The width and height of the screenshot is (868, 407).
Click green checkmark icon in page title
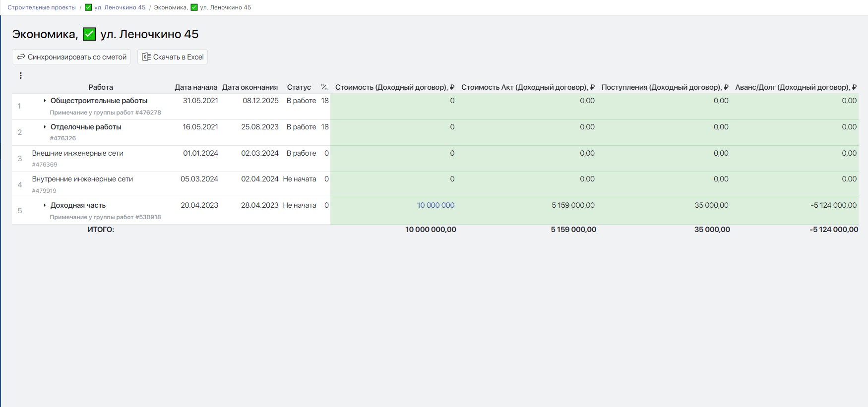pos(89,34)
